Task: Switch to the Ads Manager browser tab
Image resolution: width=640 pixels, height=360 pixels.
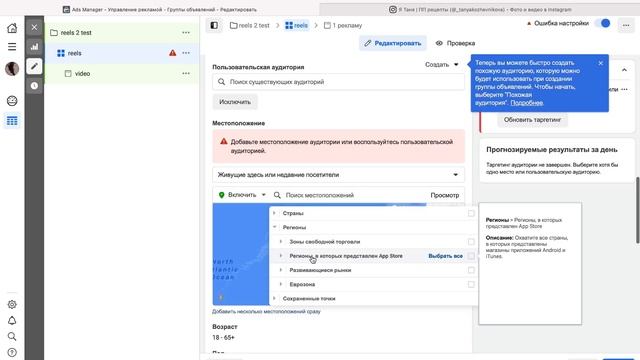Action: [x=160, y=9]
